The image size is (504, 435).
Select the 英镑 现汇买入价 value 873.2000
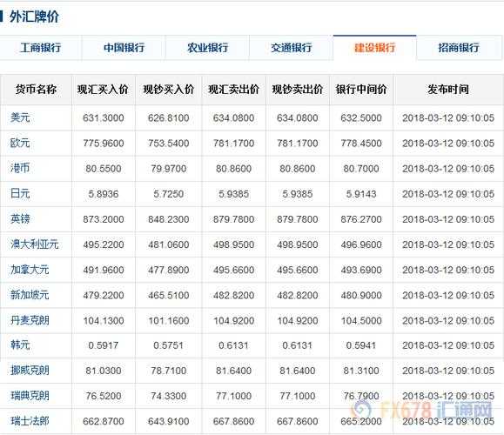tap(104, 219)
